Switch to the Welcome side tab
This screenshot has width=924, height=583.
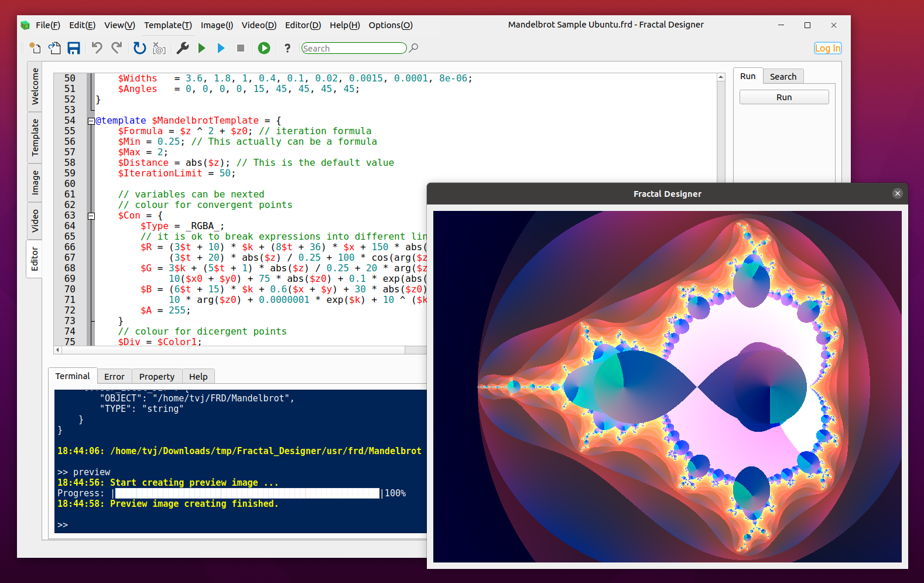click(35, 86)
